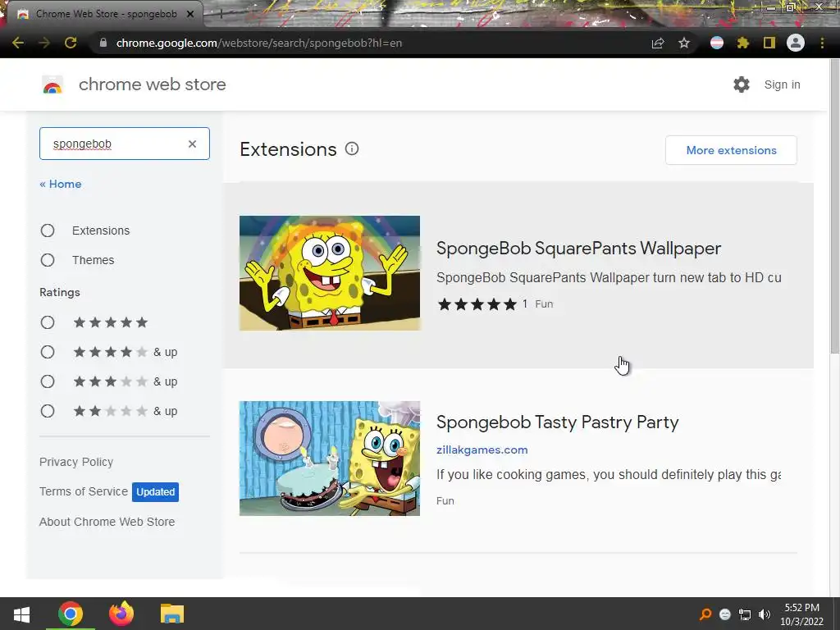Filter by four stars & up
The image size is (840, 630).
(48, 352)
